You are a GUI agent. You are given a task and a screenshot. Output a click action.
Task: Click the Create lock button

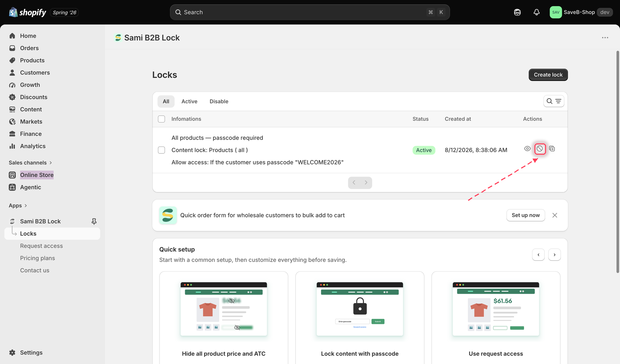coord(548,75)
